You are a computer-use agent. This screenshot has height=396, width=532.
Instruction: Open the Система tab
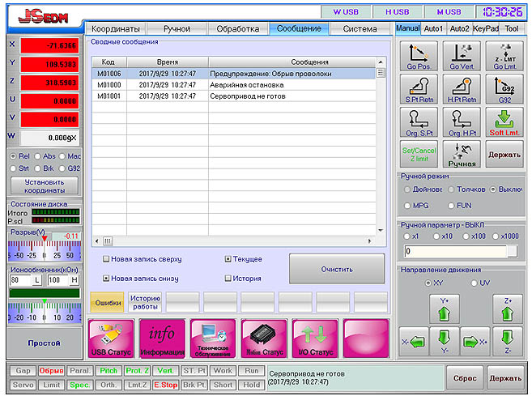(360, 29)
